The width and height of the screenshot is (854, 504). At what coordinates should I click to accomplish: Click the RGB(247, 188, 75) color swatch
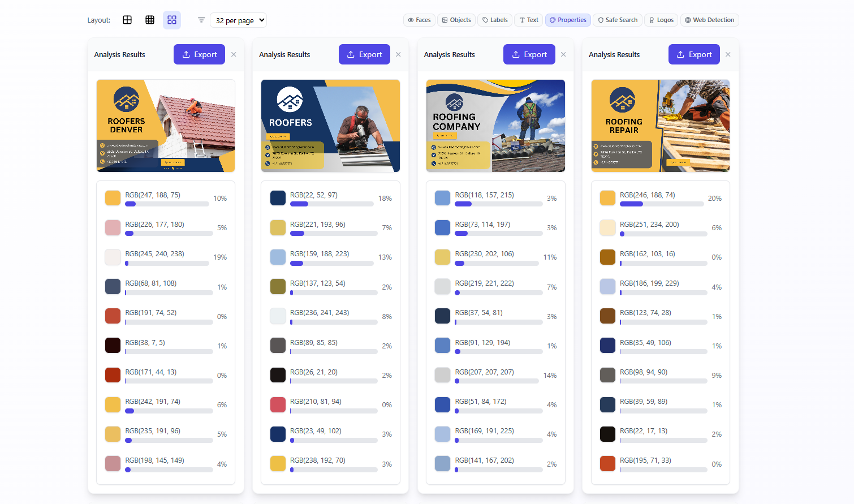[113, 198]
